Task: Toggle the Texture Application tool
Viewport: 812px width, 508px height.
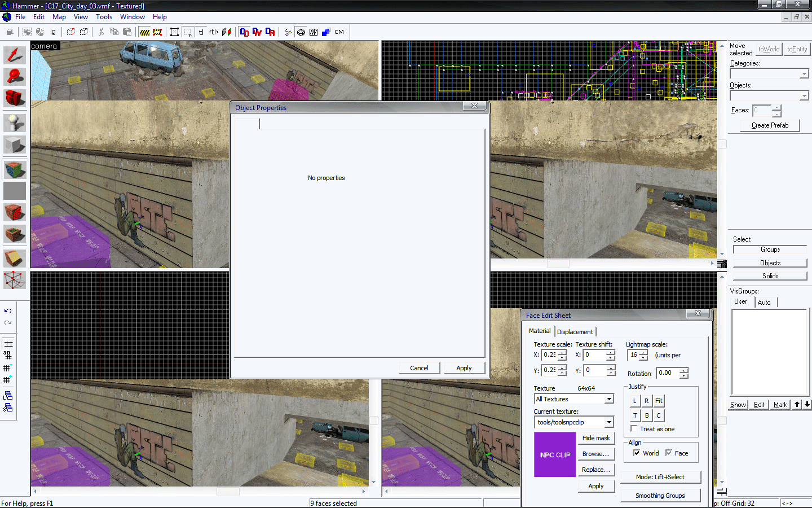Action: click(15, 169)
